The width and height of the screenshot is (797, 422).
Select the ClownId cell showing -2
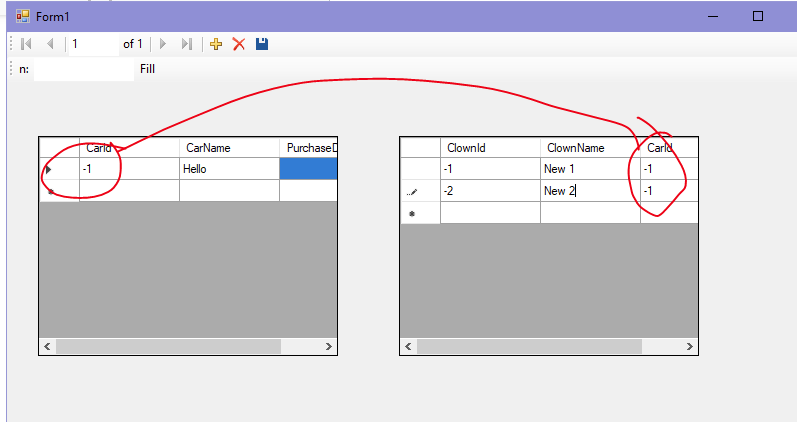490,191
